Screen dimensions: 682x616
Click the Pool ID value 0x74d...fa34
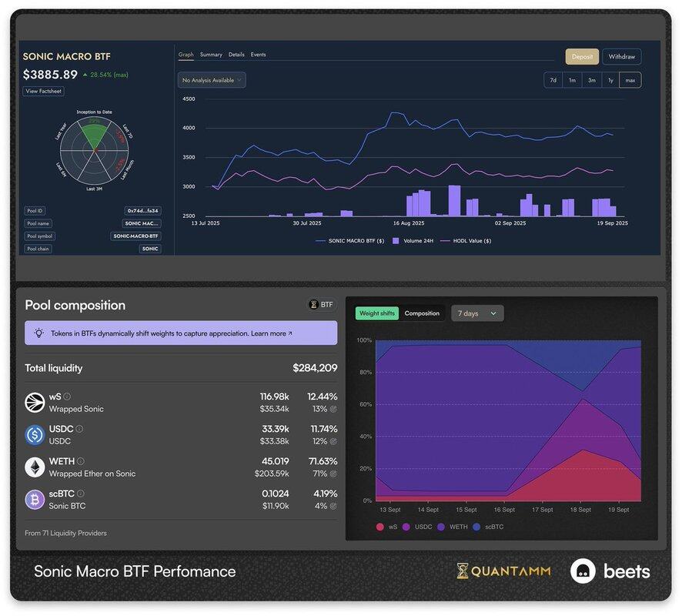click(142, 210)
